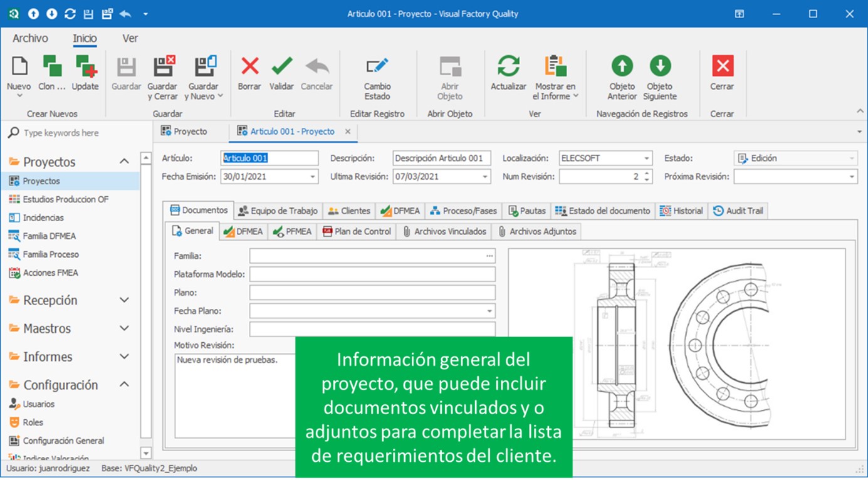Click the refresh icon in the title bar
868x480 pixels.
[70, 14]
